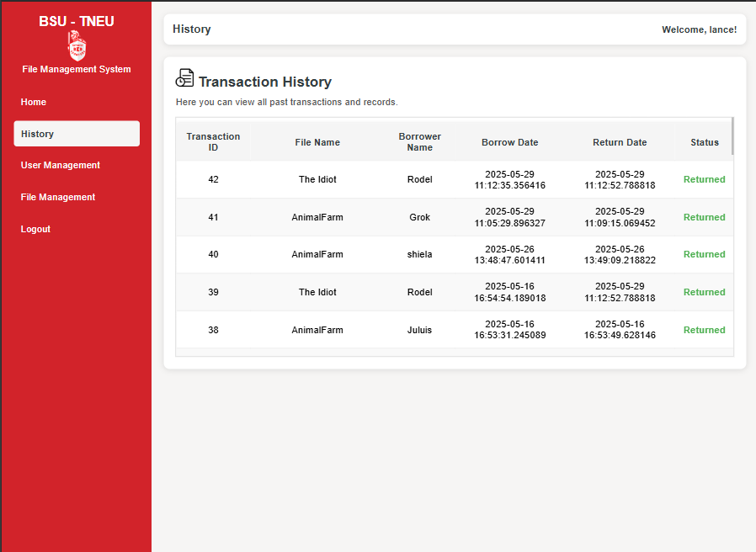Viewport: 756px width, 552px height.
Task: Click the Welcome, lance! user greeting
Action: (x=699, y=29)
